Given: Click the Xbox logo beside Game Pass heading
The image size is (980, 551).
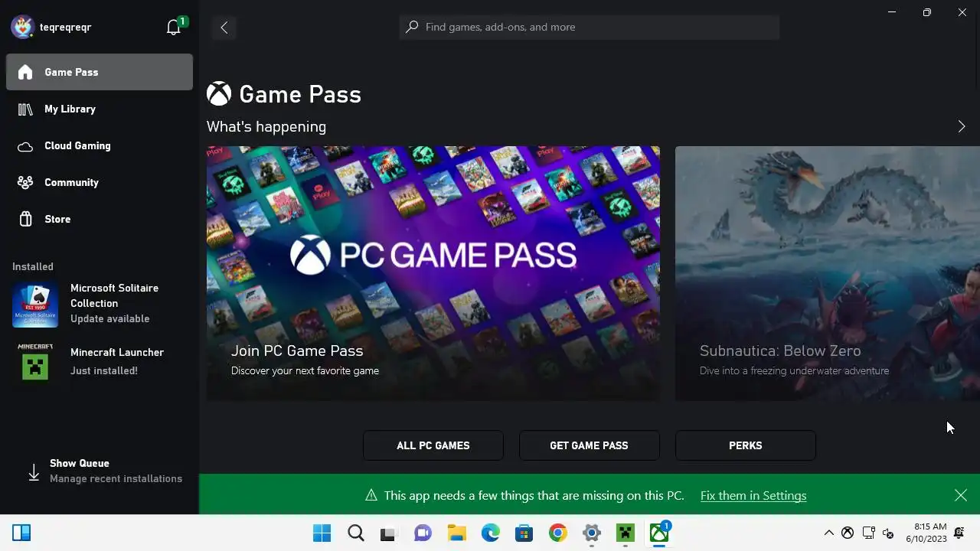Looking at the screenshot, I should click(219, 94).
